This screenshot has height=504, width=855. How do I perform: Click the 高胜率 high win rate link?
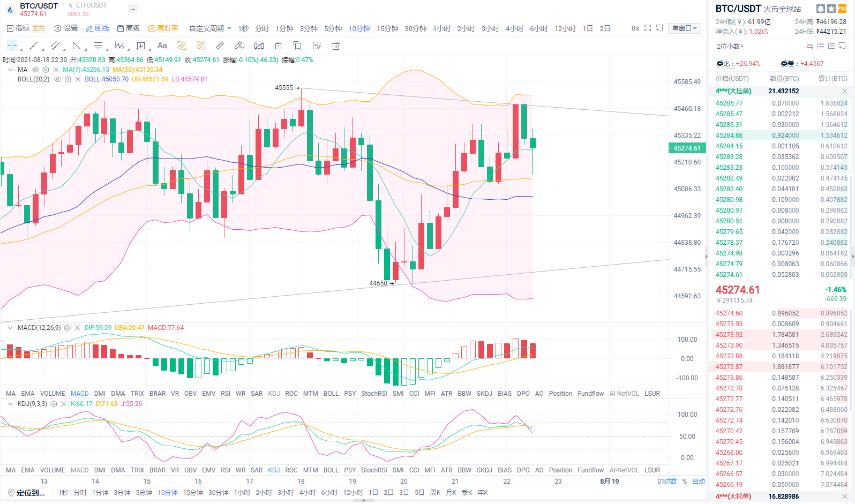tap(163, 28)
